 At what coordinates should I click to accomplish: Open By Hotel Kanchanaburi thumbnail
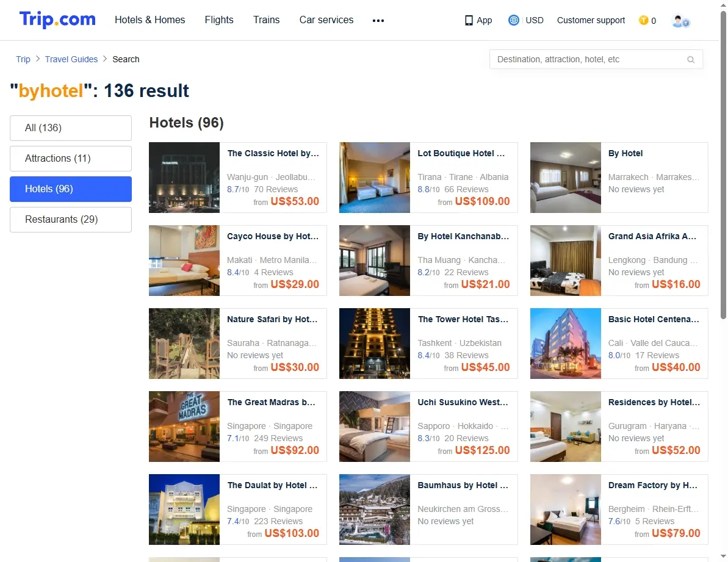(375, 261)
